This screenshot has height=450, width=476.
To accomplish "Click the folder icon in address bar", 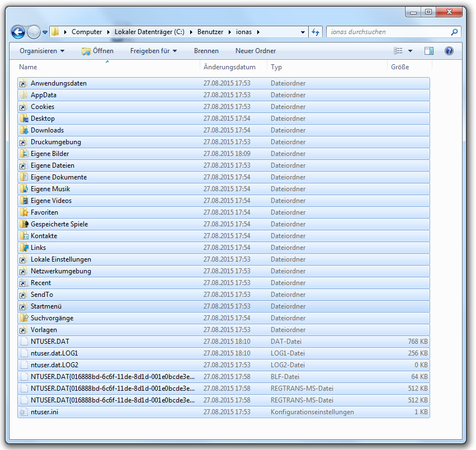I will [55, 31].
